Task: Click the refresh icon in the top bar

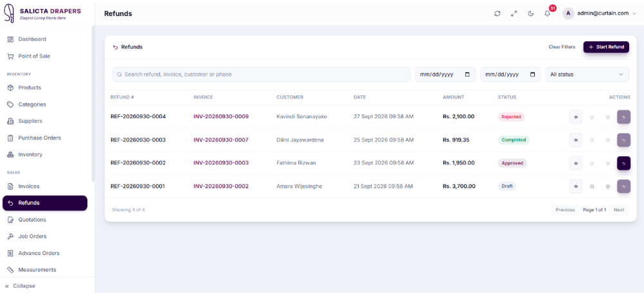Action: click(x=497, y=13)
